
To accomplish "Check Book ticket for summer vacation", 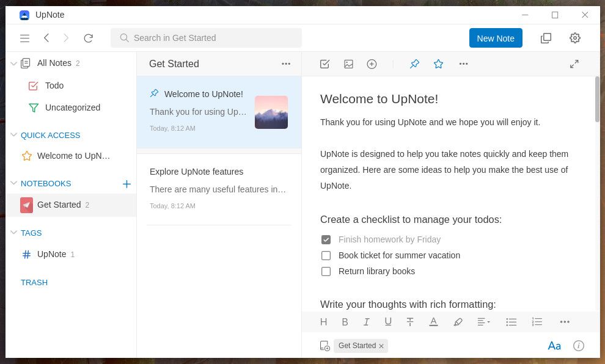I will 326,255.
